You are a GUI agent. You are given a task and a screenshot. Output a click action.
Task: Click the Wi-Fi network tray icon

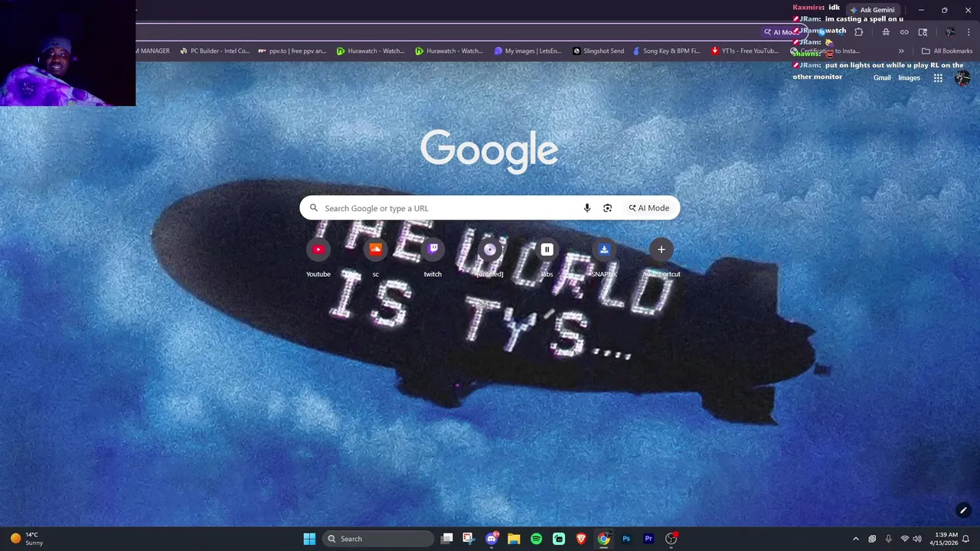[905, 539]
